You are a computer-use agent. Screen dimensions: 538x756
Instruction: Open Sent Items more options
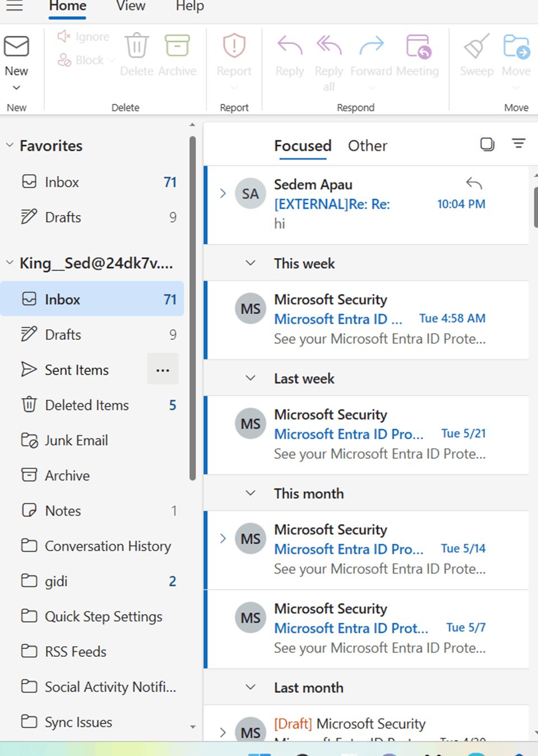[163, 369]
